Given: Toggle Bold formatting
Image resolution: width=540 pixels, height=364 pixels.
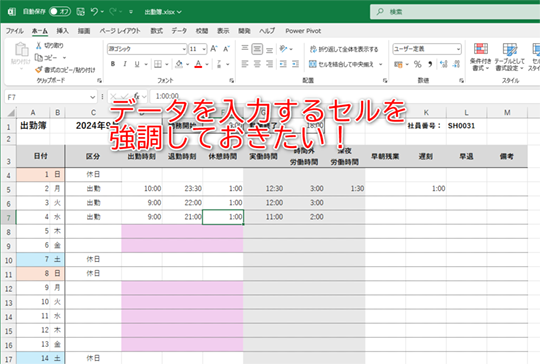Looking at the screenshot, I should point(113,64).
